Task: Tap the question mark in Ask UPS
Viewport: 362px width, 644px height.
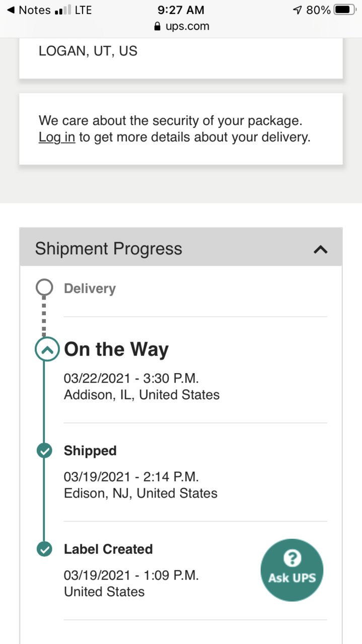Action: point(292,557)
